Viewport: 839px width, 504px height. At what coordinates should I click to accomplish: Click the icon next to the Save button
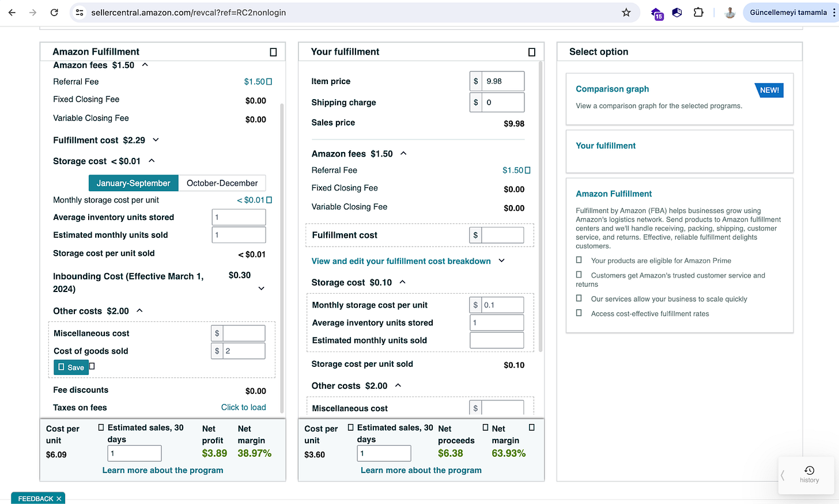pos(92,366)
